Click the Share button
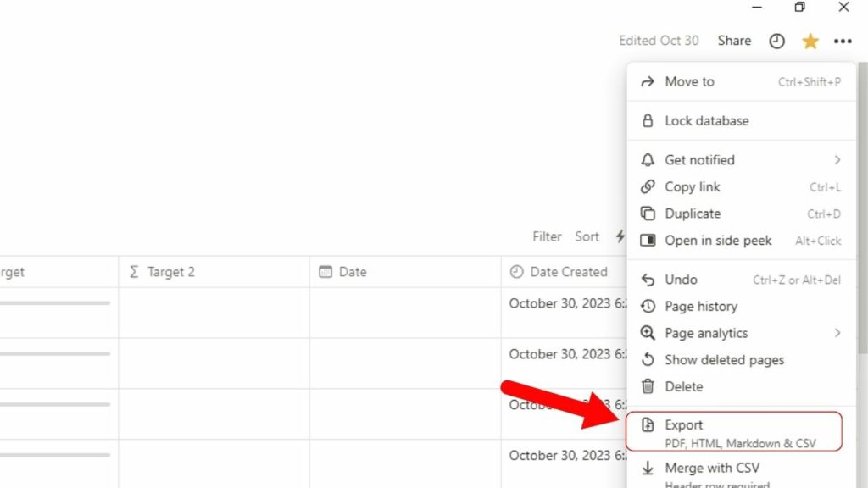The image size is (868, 488). [734, 41]
